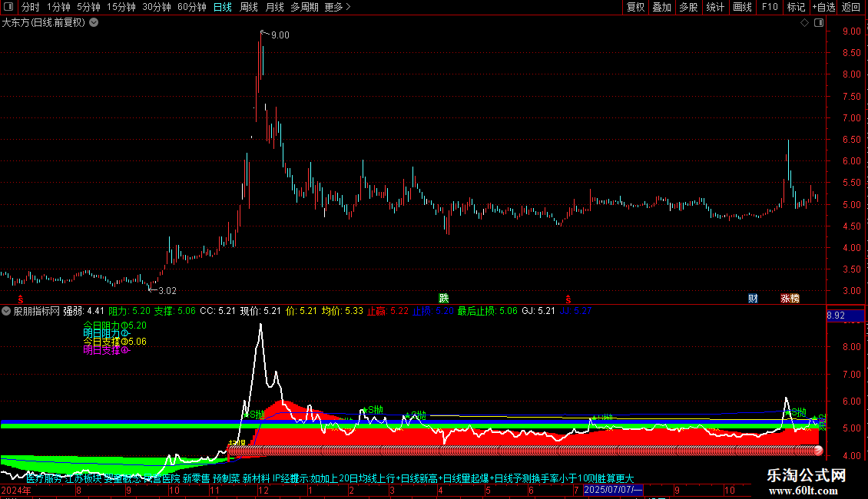Image resolution: width=868 pixels, height=499 pixels.
Task: Click the 今日阻力 5.20 legend label
Action: pyautogui.click(x=114, y=326)
